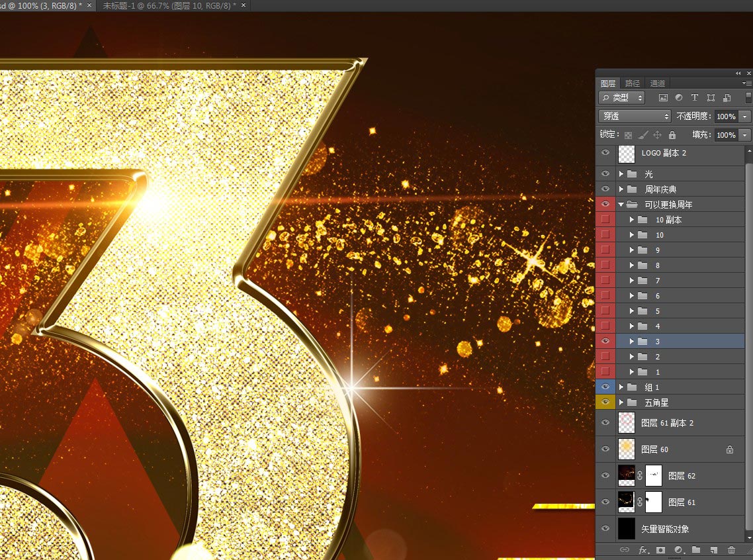Select the 图层 62 layer mask thumbnail
This screenshot has height=560, width=753.
pyautogui.click(x=654, y=475)
